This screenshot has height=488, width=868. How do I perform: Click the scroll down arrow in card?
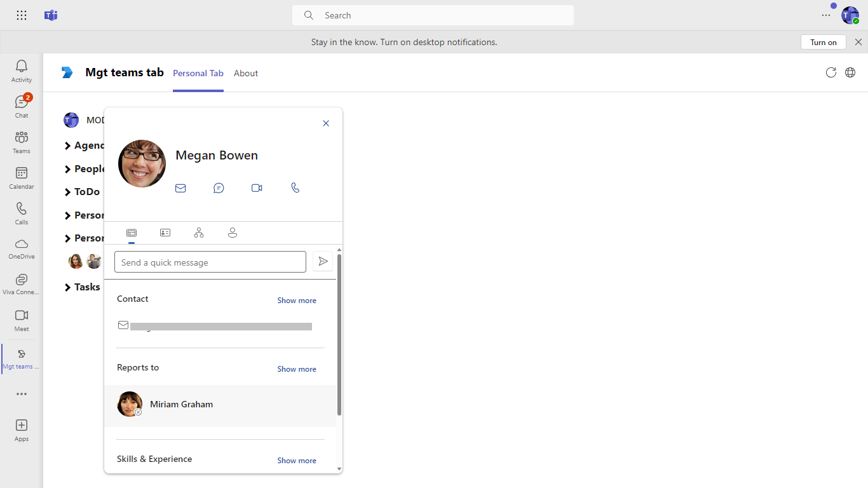tap(339, 469)
